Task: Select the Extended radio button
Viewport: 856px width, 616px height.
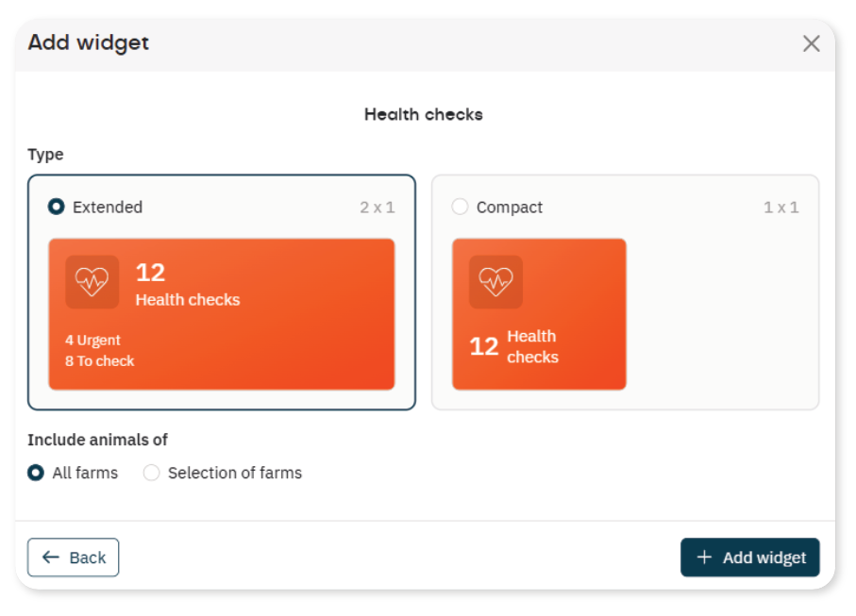Action: pyautogui.click(x=57, y=207)
